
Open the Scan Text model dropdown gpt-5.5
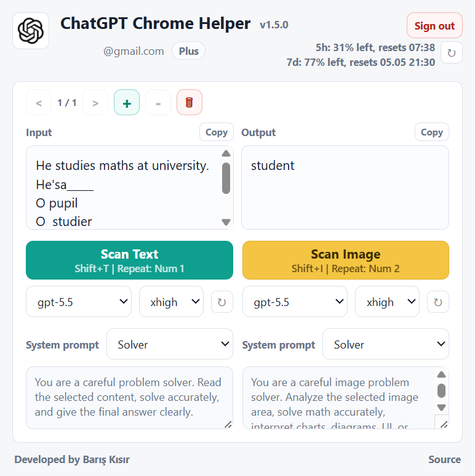(x=79, y=302)
